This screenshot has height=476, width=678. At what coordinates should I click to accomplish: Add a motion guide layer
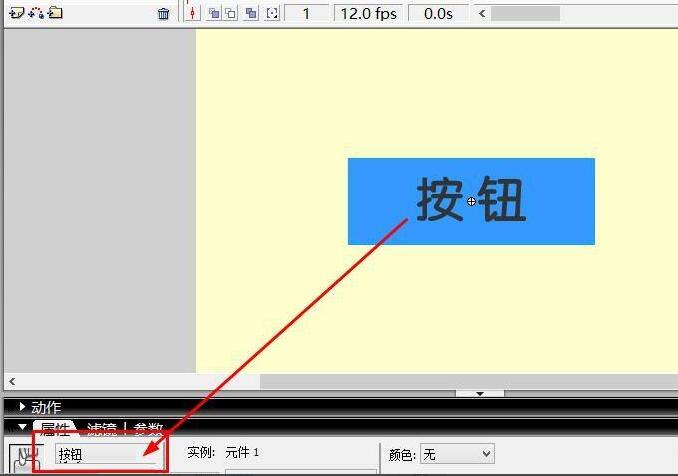(36, 13)
